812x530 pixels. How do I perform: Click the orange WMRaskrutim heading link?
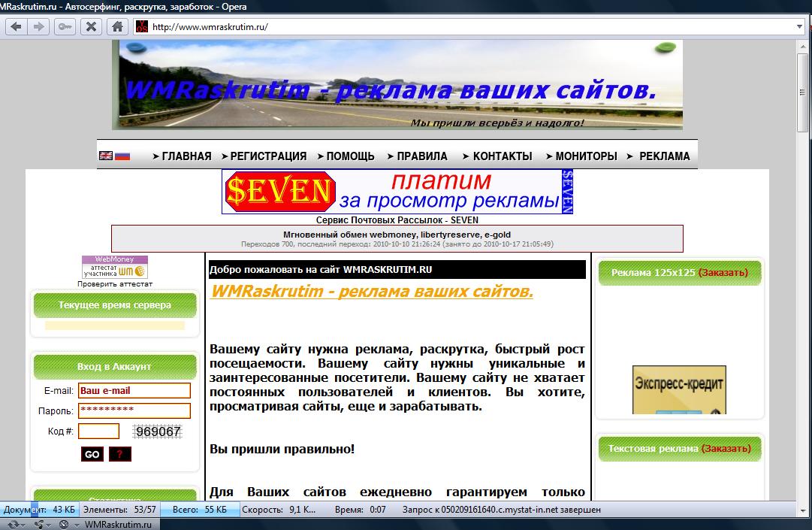pos(372,291)
